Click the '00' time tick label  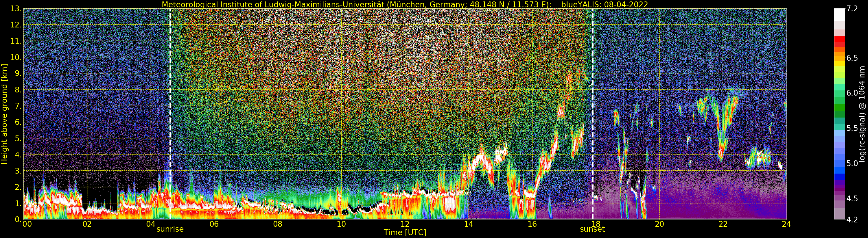point(27,224)
